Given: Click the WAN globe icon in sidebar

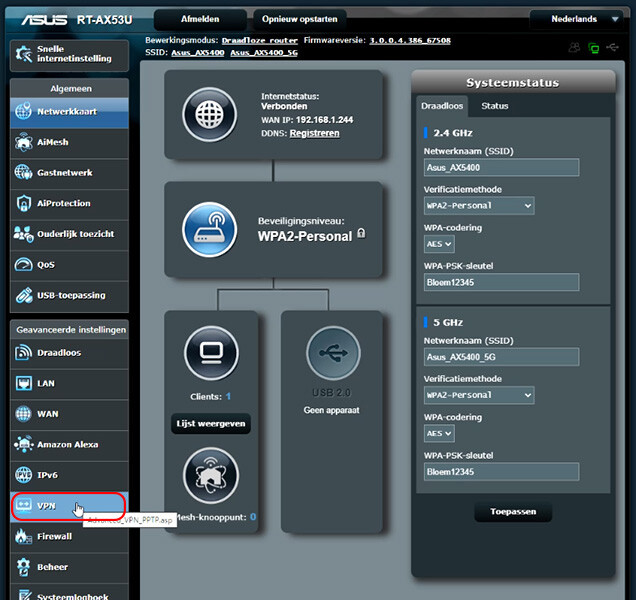Looking at the screenshot, I should [23, 414].
